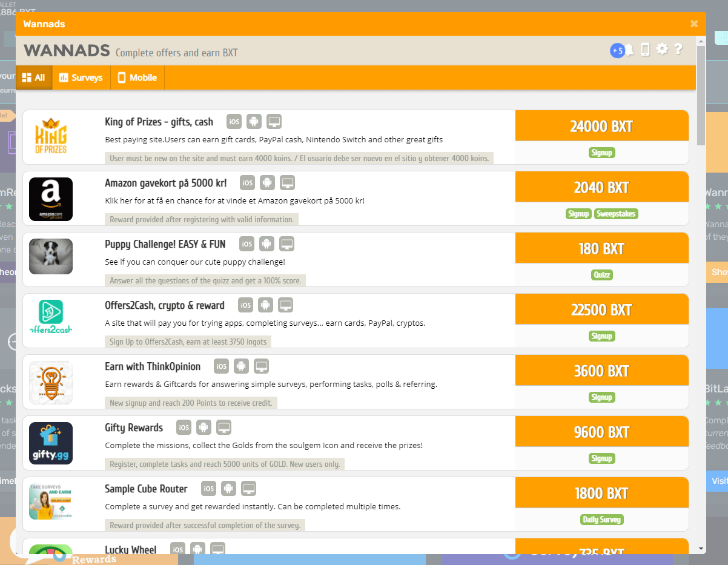Click Android icon for Gifty Rewards
Screen dimensions: 728x565
click(204, 428)
